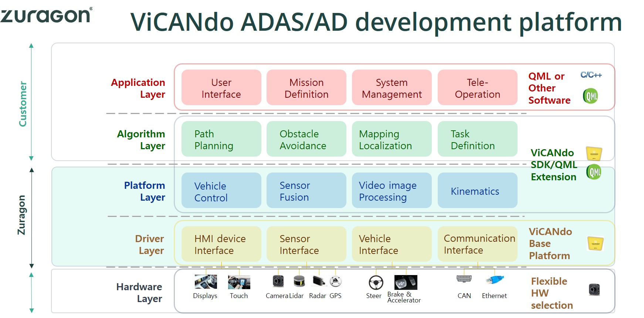Click the Platform Layer label
This screenshot has height=318, width=644.
point(145,191)
